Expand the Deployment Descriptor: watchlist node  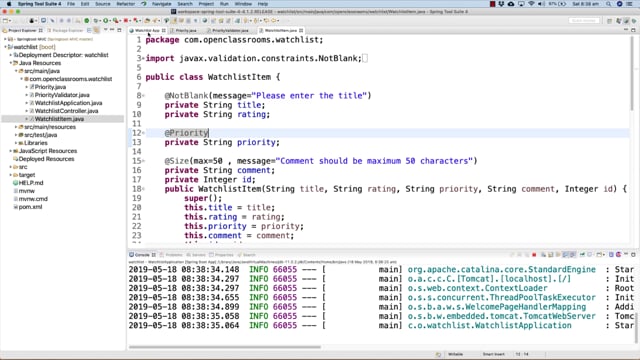coord(11,55)
